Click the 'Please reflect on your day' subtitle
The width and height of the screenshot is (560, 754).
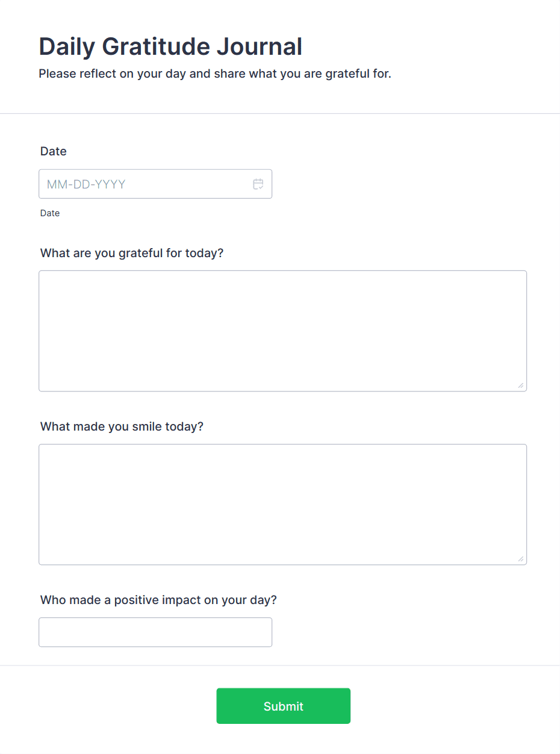point(215,74)
